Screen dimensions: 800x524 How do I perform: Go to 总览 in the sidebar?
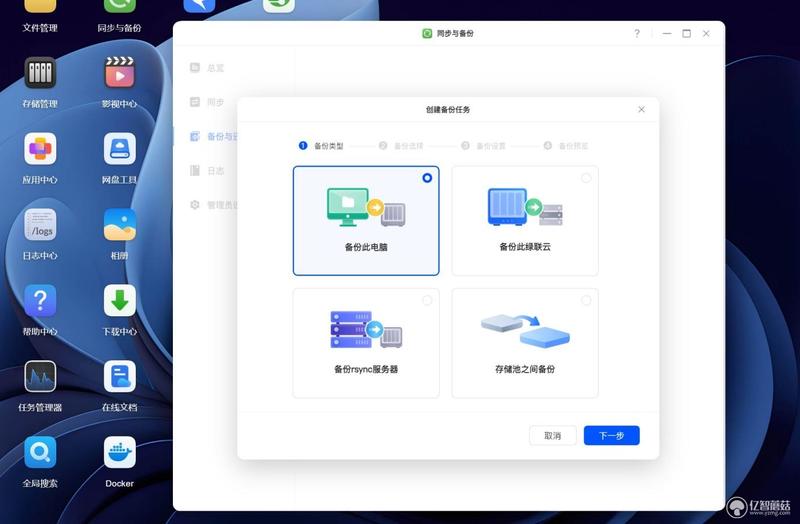(207, 68)
